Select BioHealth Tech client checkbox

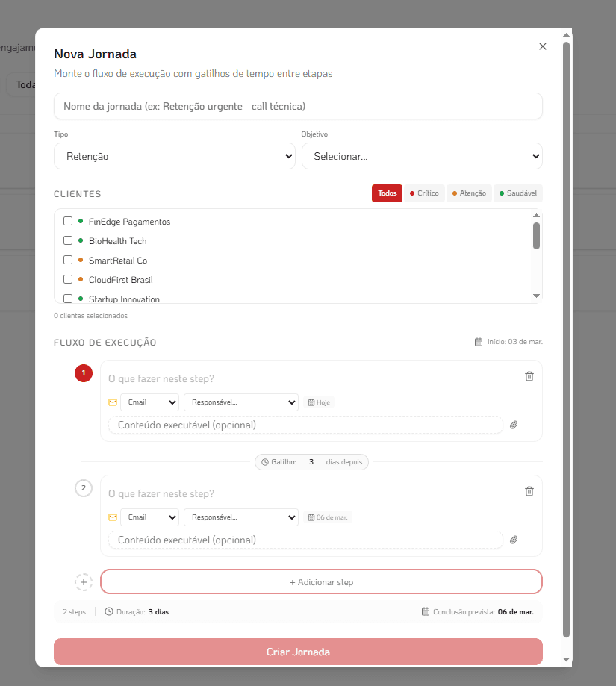[x=68, y=240]
